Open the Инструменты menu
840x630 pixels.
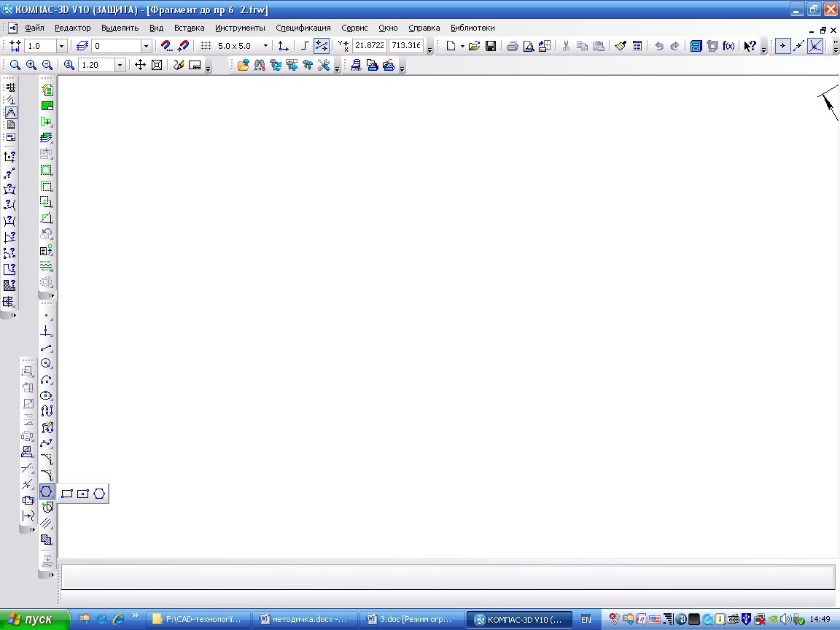click(240, 28)
